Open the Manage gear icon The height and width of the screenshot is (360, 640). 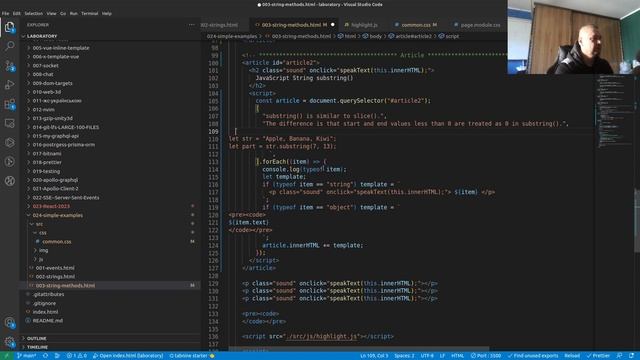[9, 342]
